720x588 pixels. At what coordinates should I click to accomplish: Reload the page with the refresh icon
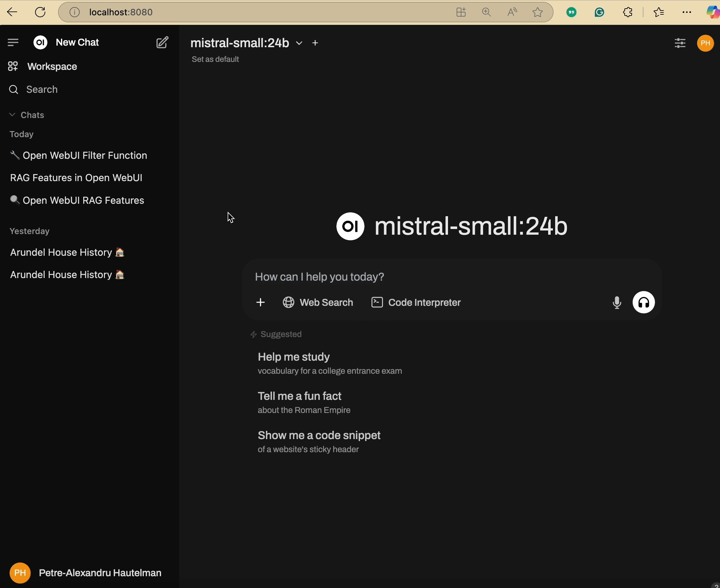click(40, 12)
